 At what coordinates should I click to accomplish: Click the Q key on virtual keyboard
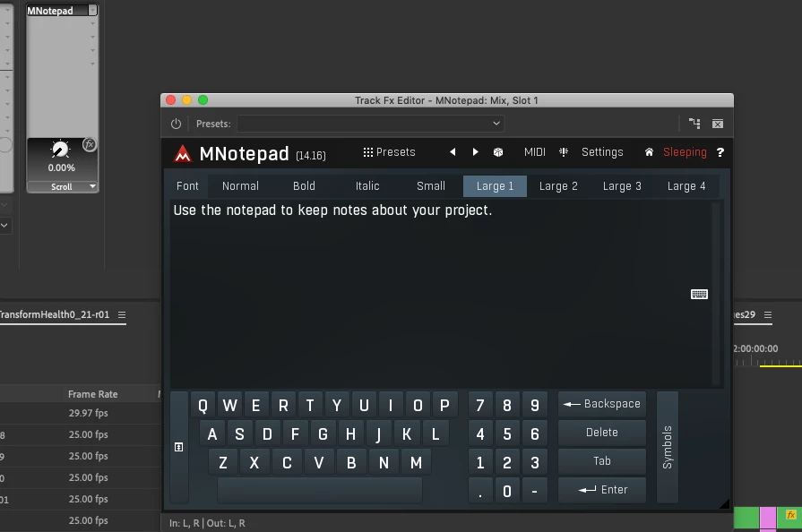tap(203, 405)
